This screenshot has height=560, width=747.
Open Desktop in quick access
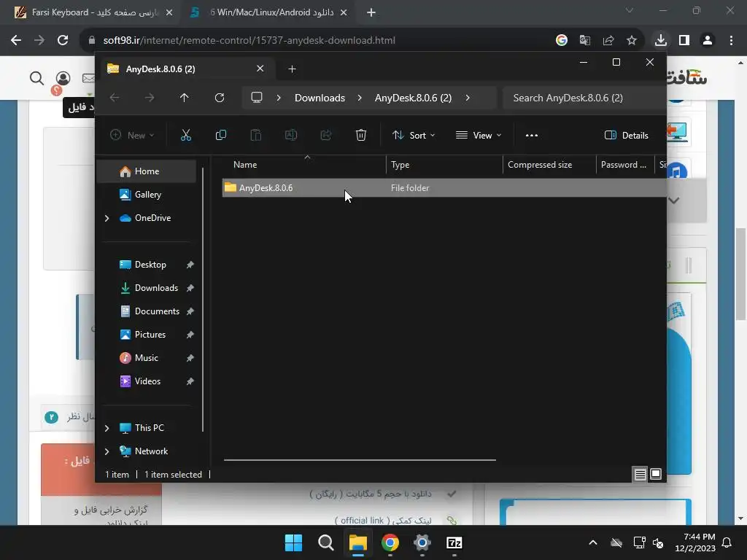[x=150, y=264]
